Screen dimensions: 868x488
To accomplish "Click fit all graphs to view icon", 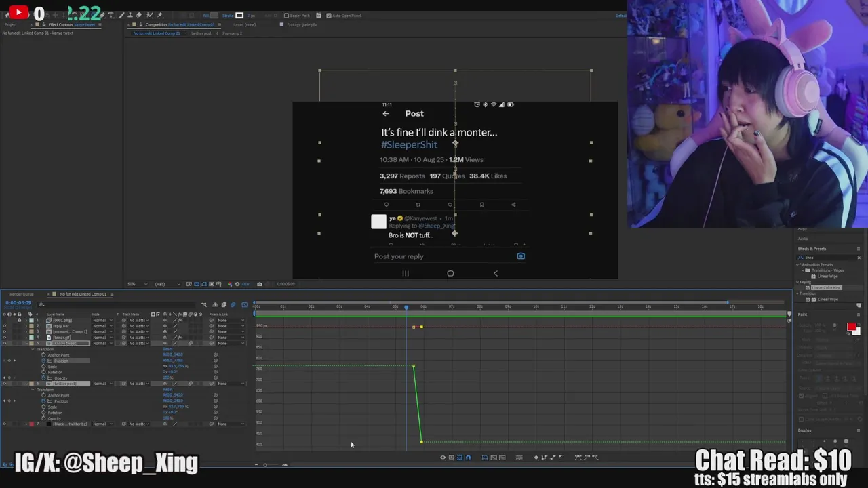I will pos(502,457).
